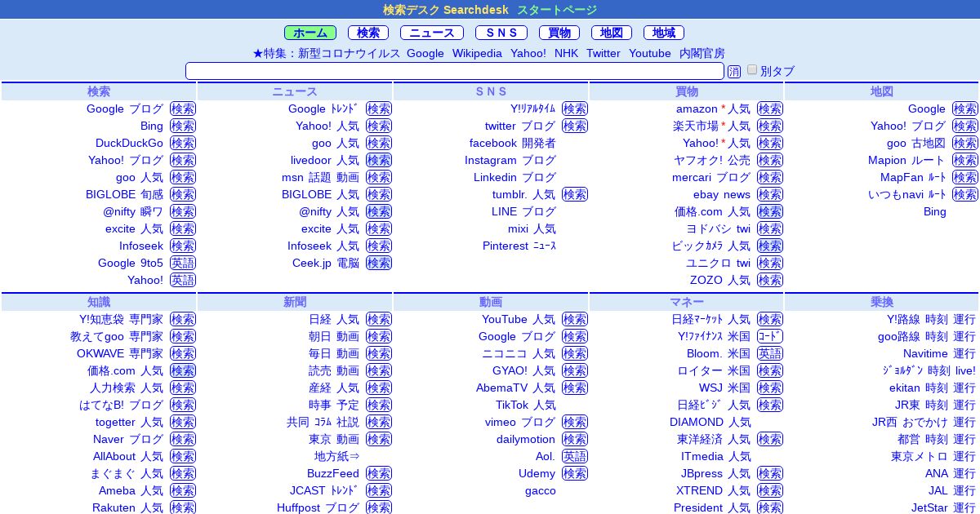Image resolution: width=980 pixels, height=514 pixels.
Task: Open Wikipedia link in feature row
Action: point(477,53)
